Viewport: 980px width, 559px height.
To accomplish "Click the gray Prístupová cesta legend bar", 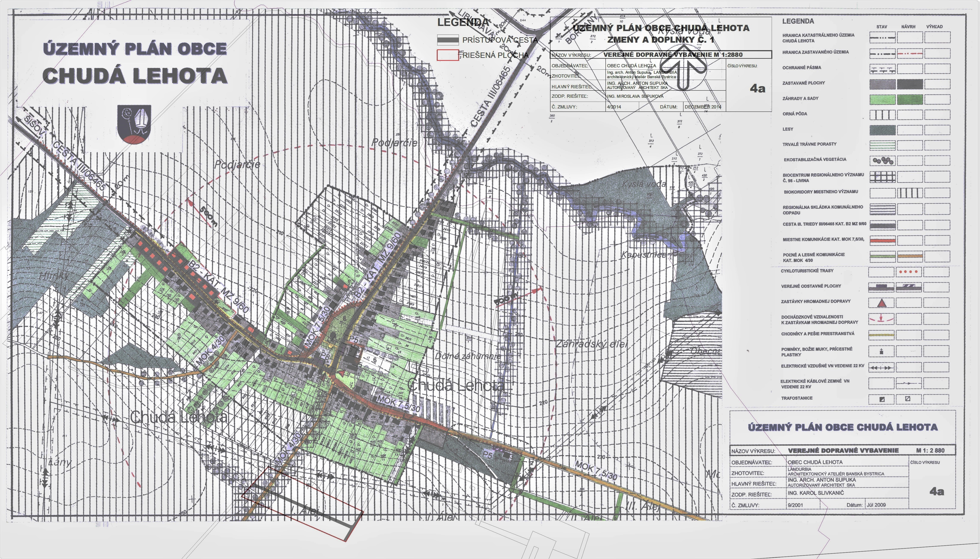I will 448,39.
